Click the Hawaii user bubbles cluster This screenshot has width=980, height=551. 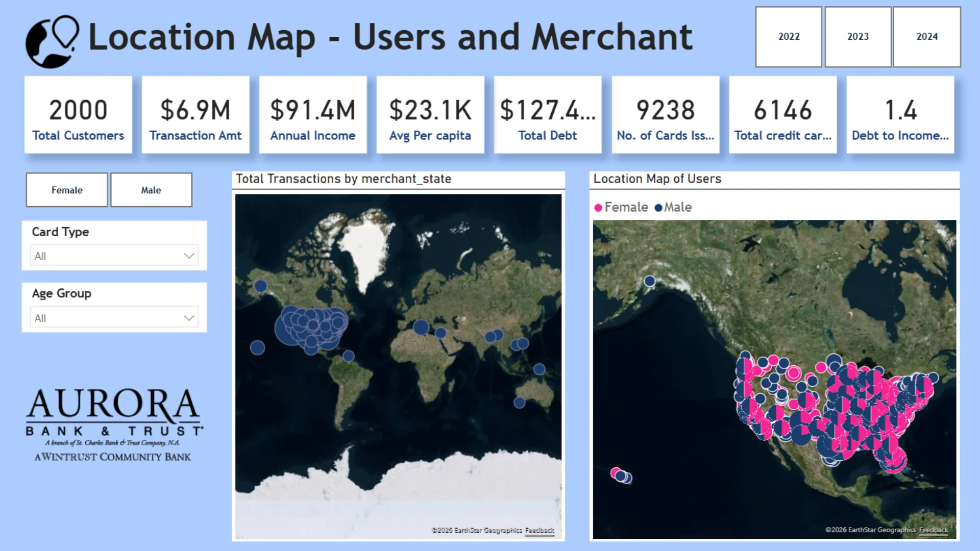pos(621,475)
